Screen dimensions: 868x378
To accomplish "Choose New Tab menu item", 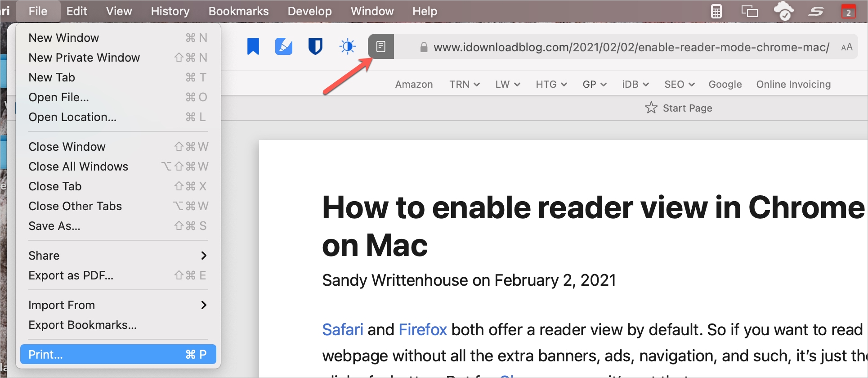I will click(118, 77).
